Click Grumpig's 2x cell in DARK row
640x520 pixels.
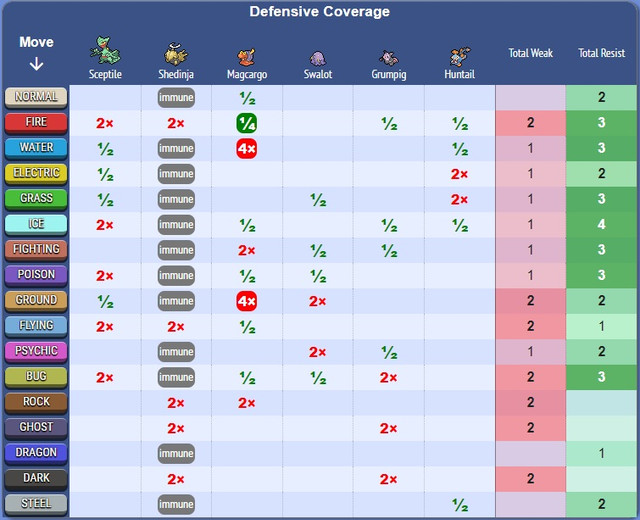click(388, 479)
